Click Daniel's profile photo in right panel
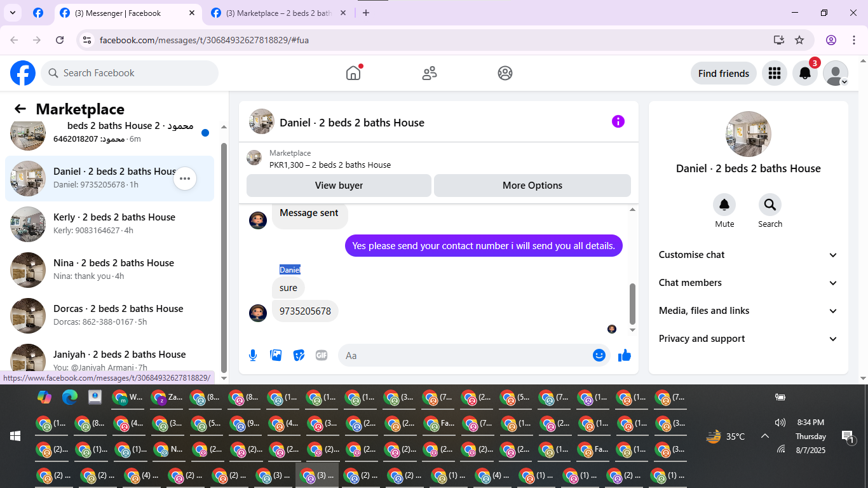Viewport: 868px width, 488px height. (749, 134)
